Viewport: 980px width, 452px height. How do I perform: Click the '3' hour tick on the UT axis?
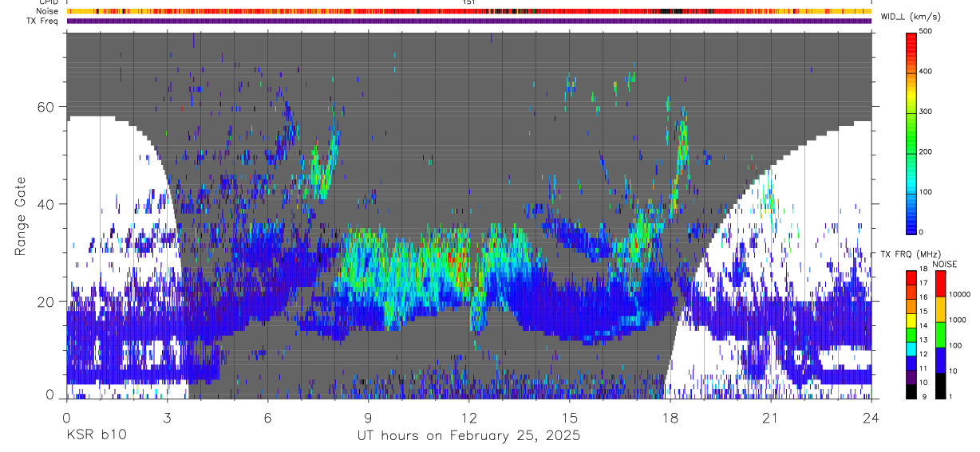pyautogui.click(x=167, y=418)
